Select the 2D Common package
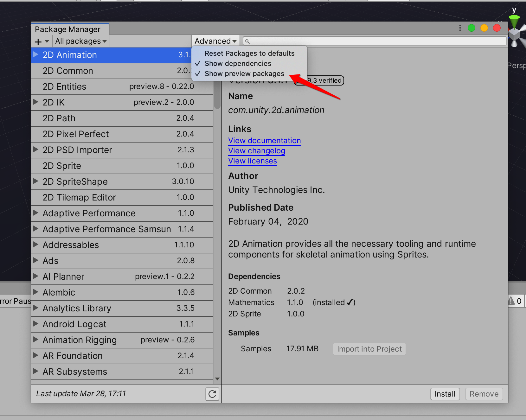Viewport: 526px width, 420px height. pos(122,71)
